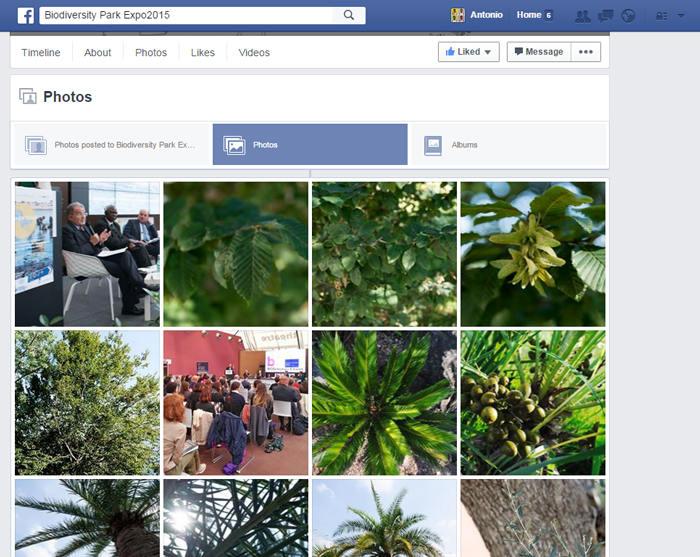The image size is (700, 557).
Task: Click Antonio's profile picture
Action: pos(458,15)
